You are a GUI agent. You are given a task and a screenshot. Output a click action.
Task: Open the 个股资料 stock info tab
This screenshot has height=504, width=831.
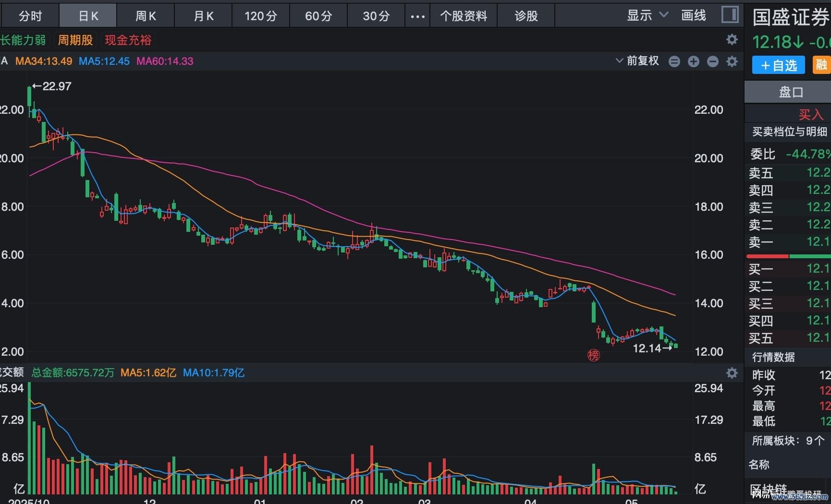coord(464,16)
